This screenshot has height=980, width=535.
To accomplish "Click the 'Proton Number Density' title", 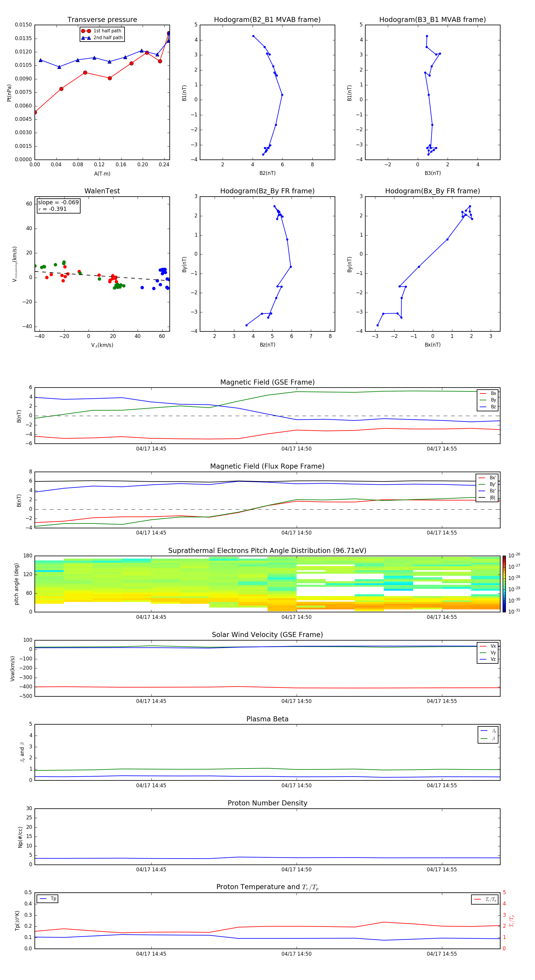I will (x=267, y=804).
